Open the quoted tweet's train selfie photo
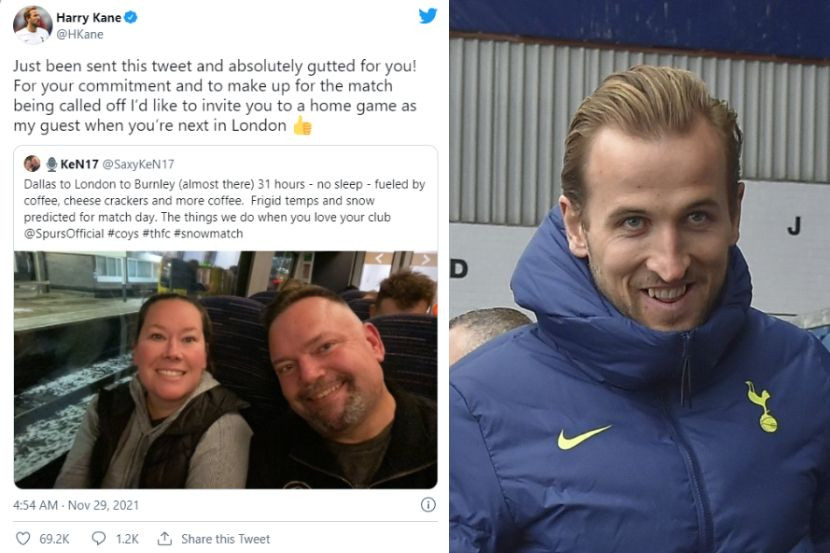The width and height of the screenshot is (830, 553). pyautogui.click(x=225, y=369)
